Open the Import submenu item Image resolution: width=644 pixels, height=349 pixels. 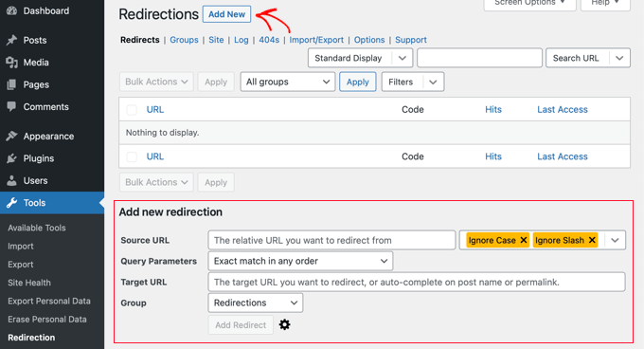click(21, 247)
